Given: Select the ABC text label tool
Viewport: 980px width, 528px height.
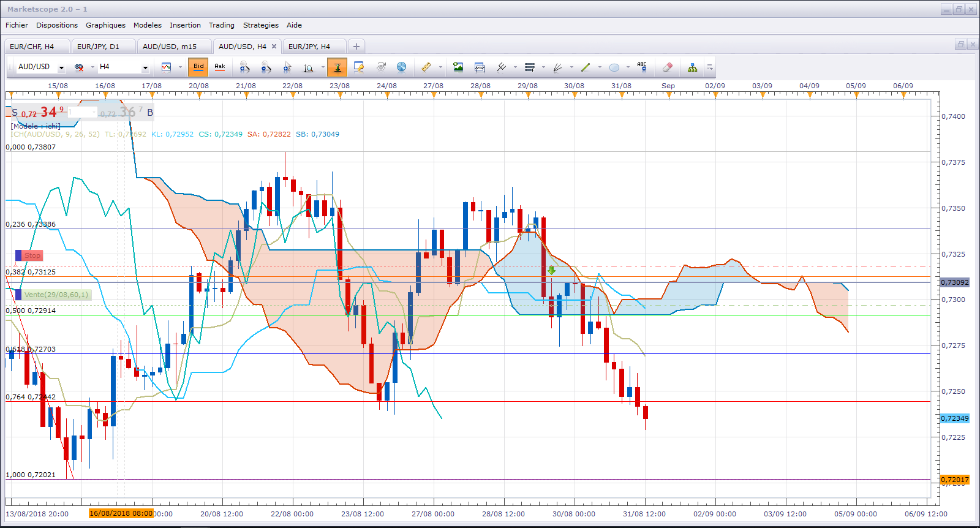Looking at the screenshot, I should coord(642,67).
